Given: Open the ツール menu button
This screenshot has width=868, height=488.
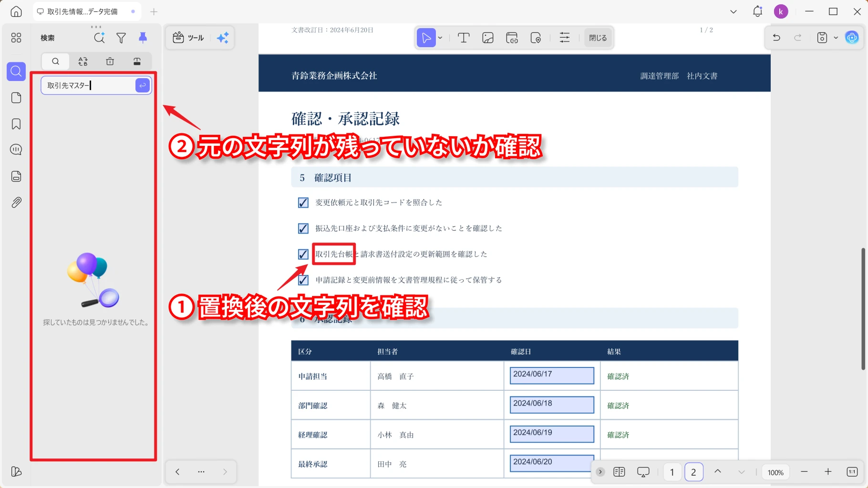Looking at the screenshot, I should click(189, 38).
